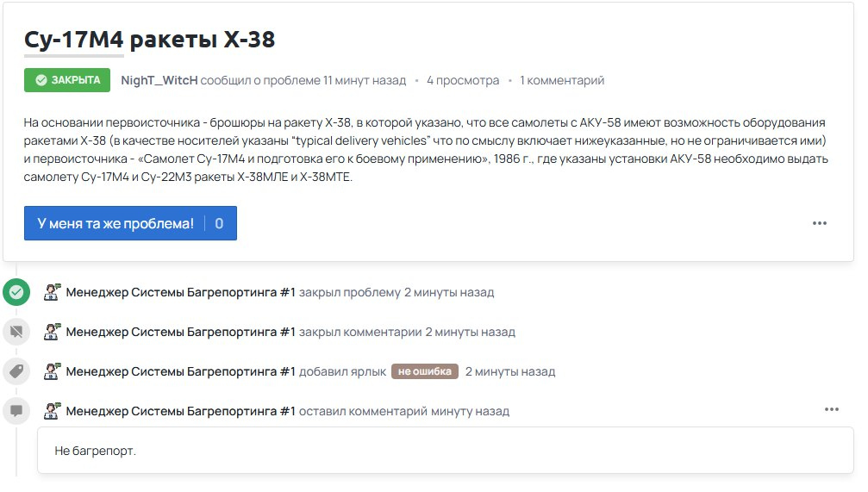Open the three-dots menu of the comment
Screen dimensions: 868x492
831,409
